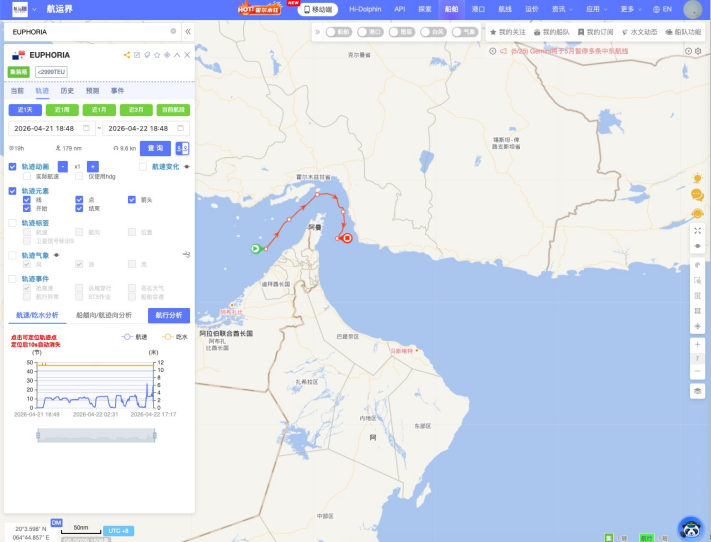Toggle the 台风 map switch
The height and width of the screenshot is (542, 711).
point(432,32)
